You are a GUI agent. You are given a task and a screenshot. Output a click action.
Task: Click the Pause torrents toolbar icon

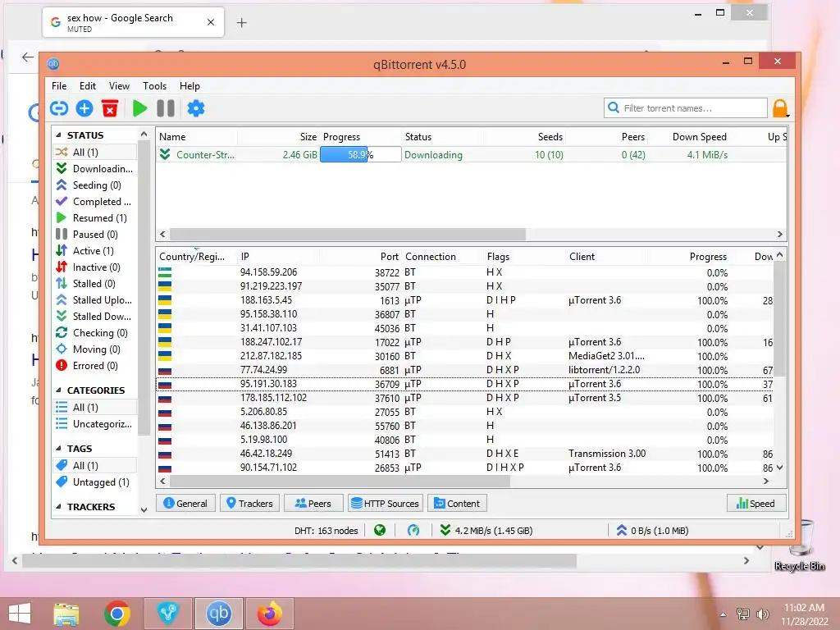tap(166, 109)
